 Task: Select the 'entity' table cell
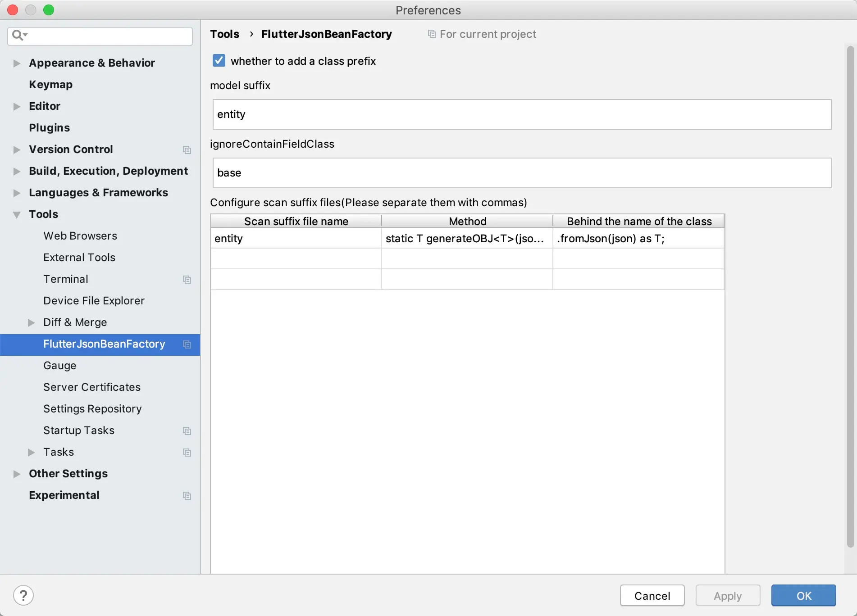296,238
